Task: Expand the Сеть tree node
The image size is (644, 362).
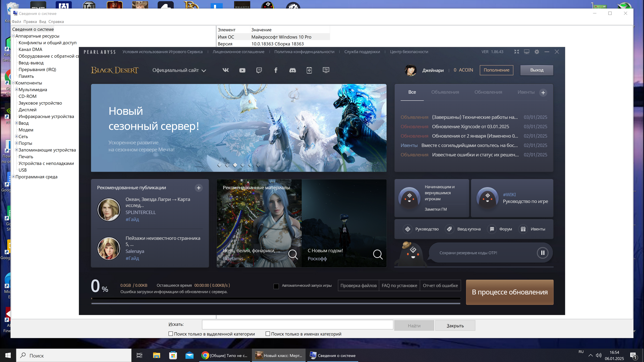Action: (16, 136)
